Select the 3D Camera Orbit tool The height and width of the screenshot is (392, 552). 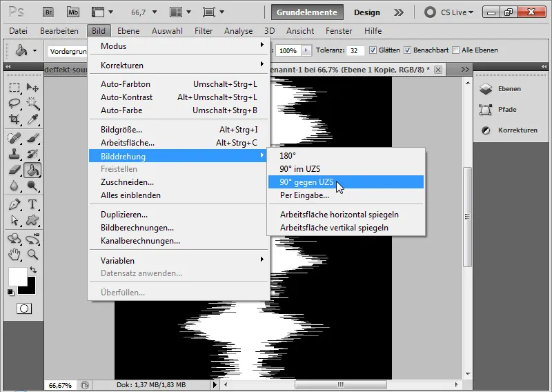click(32, 239)
